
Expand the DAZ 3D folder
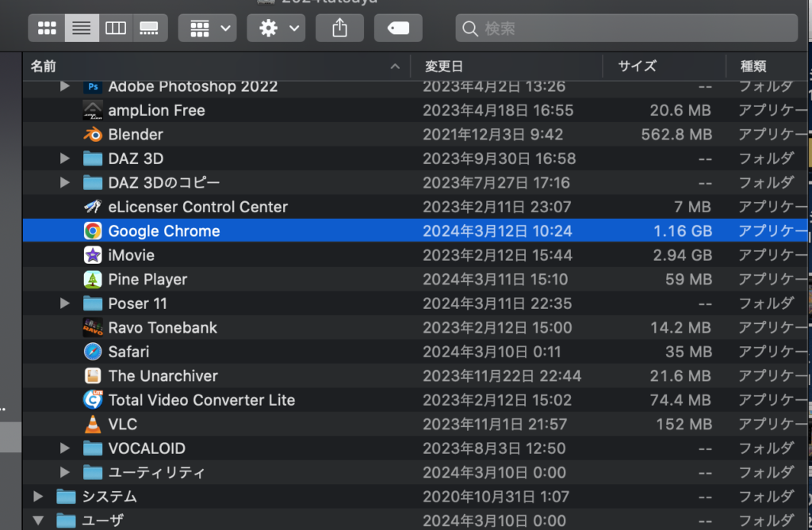coord(65,159)
